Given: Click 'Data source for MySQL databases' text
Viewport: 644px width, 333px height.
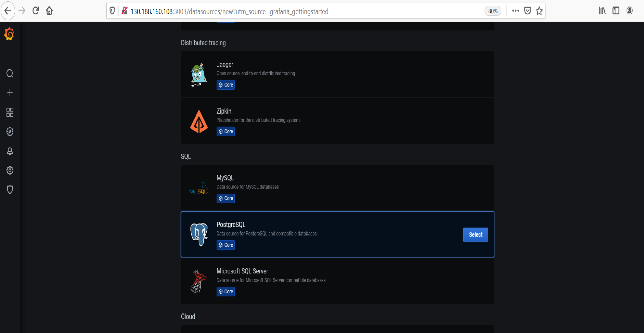Looking at the screenshot, I should [x=247, y=187].
